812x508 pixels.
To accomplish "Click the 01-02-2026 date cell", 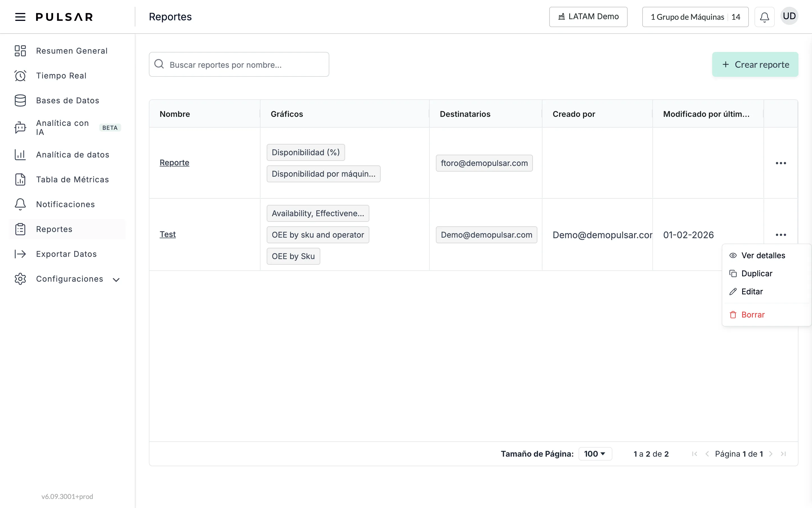I will pyautogui.click(x=689, y=235).
